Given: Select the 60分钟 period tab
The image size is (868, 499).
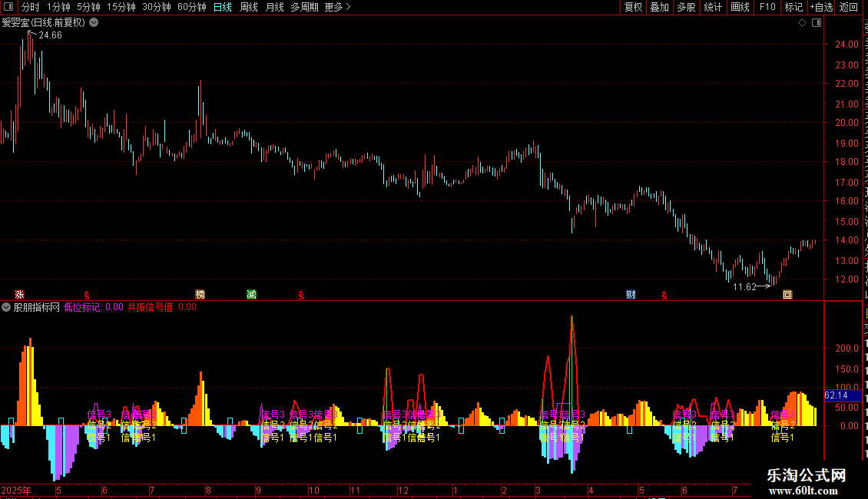Looking at the screenshot, I should (x=191, y=7).
